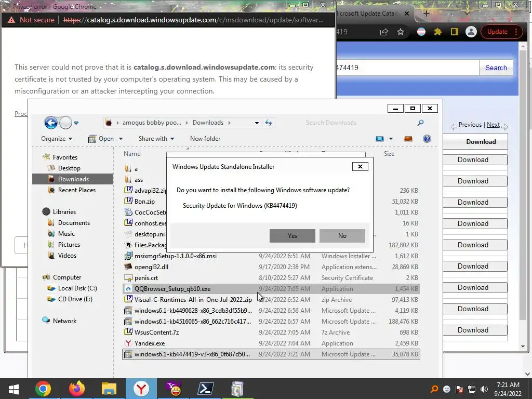Click Downloads in the address breadcrumb
Screen dimensions: 532x399
pos(208,123)
